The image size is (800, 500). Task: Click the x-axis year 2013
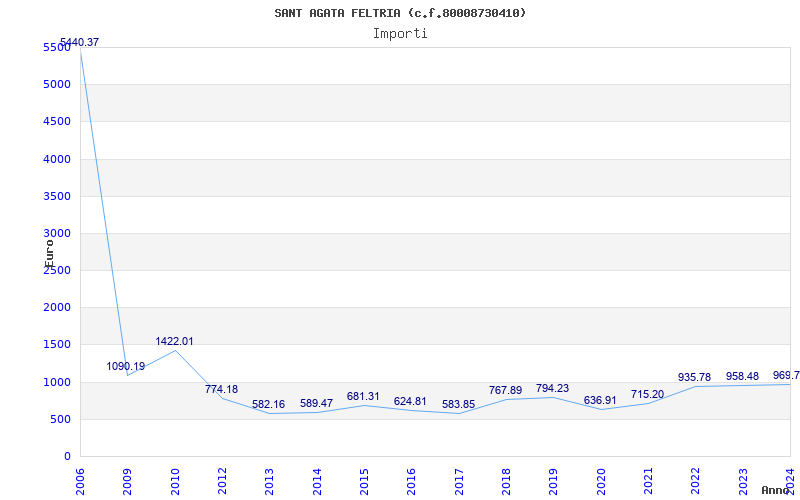tap(269, 482)
